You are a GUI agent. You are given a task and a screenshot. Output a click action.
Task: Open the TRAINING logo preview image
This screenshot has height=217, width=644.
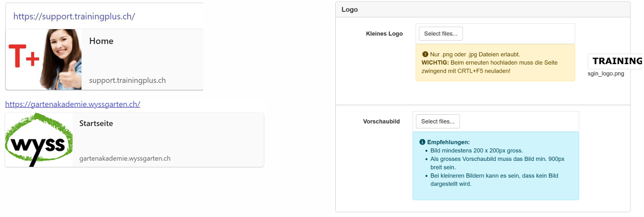pos(616,61)
